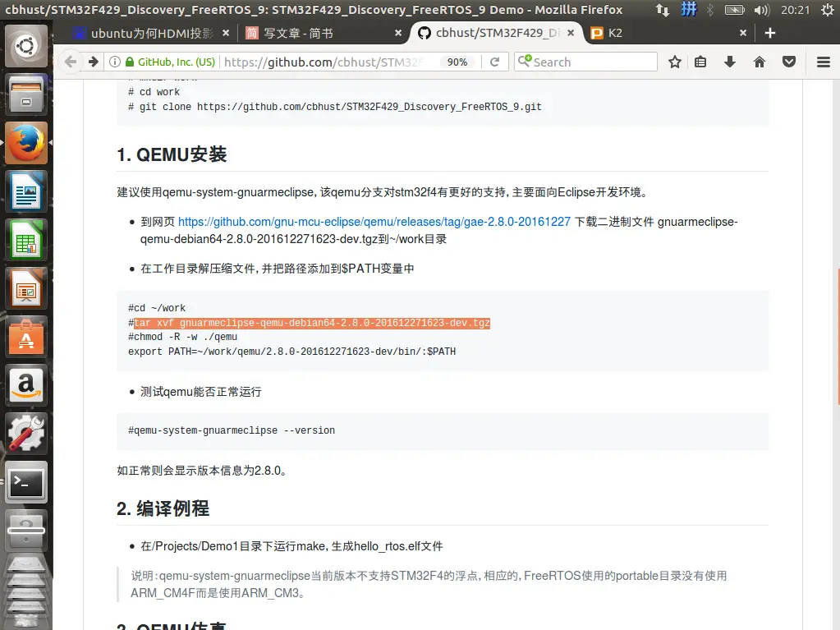Launch LibreOffice Writer from the dock

(x=26, y=191)
